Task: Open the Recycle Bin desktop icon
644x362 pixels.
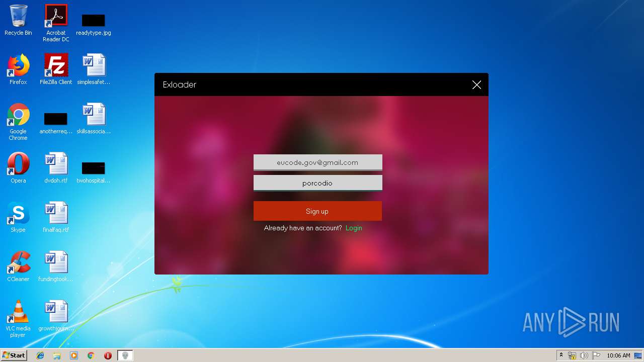Action: [18, 21]
